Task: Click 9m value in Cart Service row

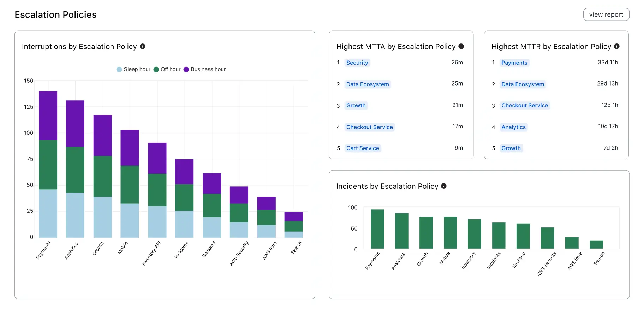Action: (459, 148)
